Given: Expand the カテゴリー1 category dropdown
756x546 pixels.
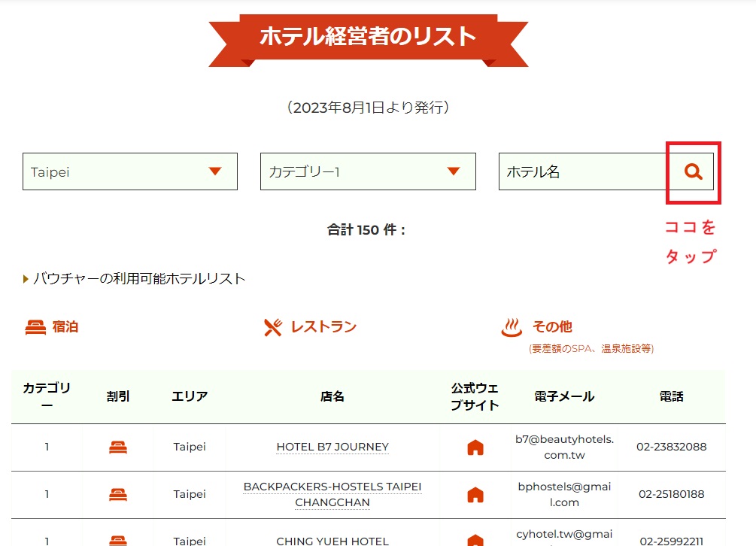Looking at the screenshot, I should [367, 171].
